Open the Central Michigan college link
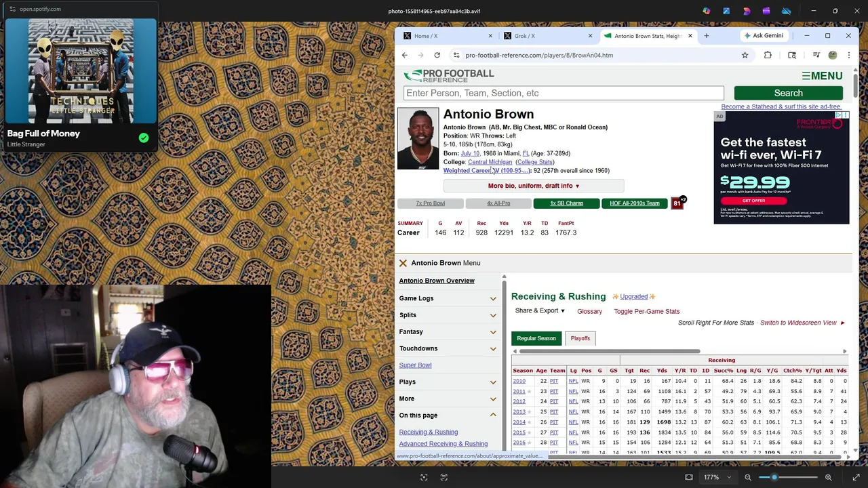 [x=490, y=162]
